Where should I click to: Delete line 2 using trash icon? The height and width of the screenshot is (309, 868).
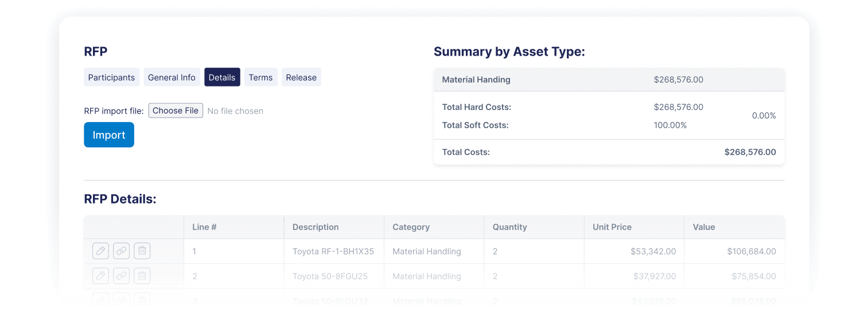point(142,276)
